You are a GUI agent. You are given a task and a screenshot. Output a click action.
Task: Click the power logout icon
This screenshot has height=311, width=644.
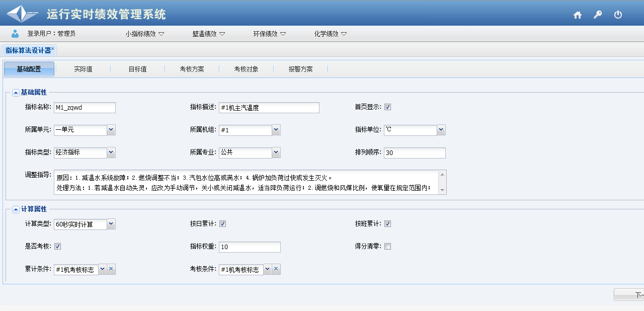click(618, 15)
